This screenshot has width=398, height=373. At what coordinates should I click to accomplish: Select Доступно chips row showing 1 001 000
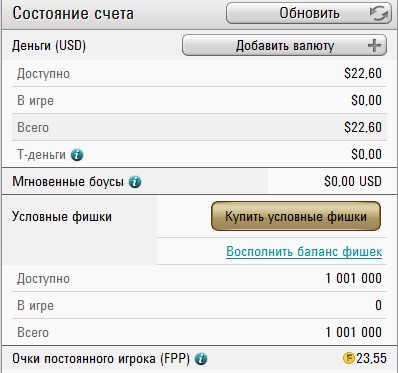(x=199, y=278)
